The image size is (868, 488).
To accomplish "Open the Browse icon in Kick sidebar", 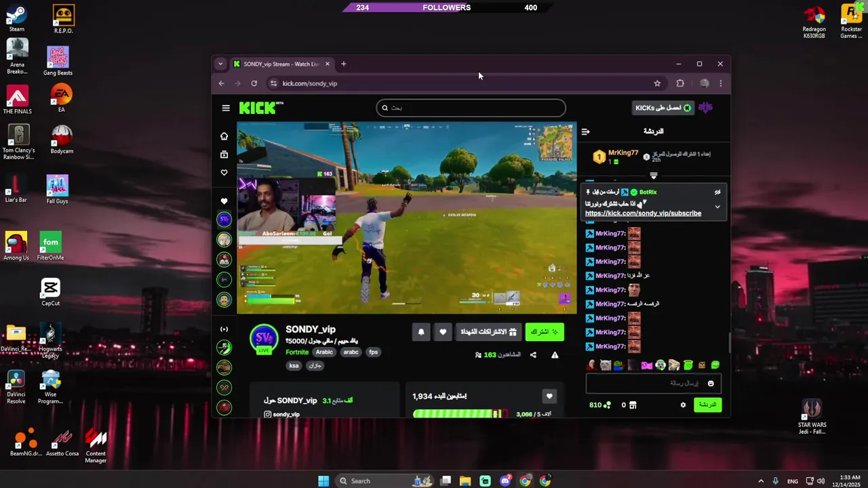I will [x=224, y=155].
